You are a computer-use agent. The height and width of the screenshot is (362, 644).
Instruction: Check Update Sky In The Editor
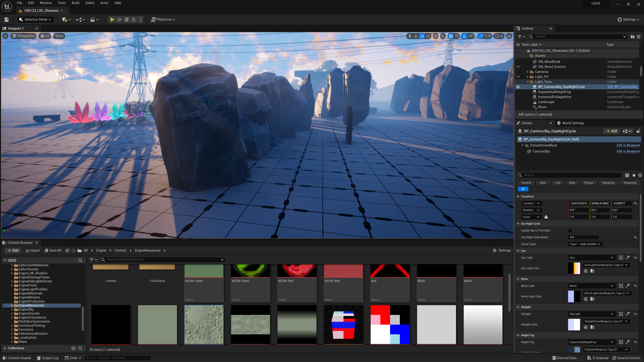[570, 230]
